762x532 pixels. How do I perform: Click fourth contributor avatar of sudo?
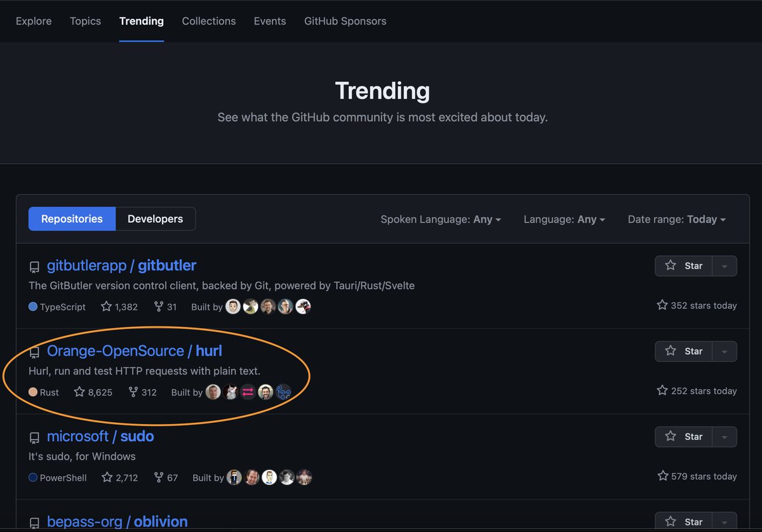287,477
